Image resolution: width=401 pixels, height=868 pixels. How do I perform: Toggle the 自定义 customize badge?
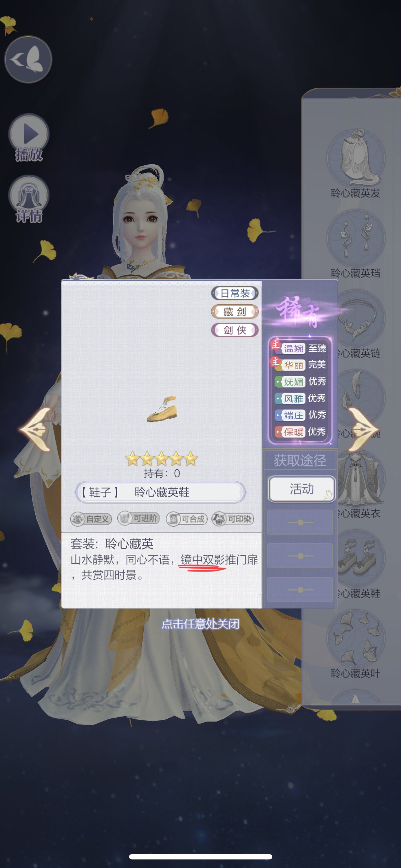point(91,519)
